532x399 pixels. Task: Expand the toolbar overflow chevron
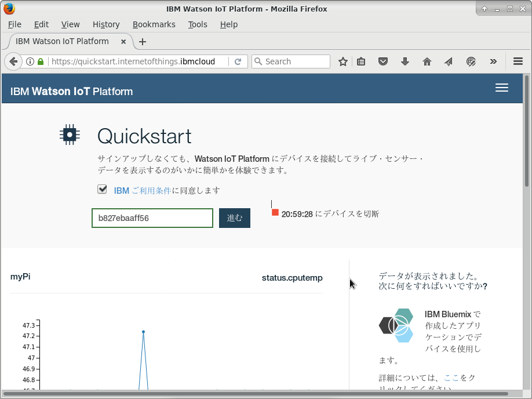[x=493, y=61]
